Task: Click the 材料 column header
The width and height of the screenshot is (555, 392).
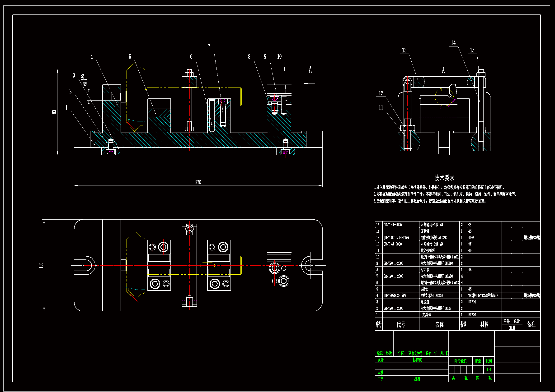Action: [x=484, y=324]
